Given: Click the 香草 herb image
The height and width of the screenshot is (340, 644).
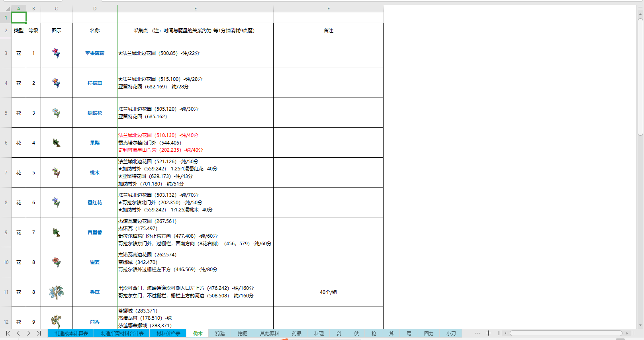Looking at the screenshot, I should click(56, 292).
